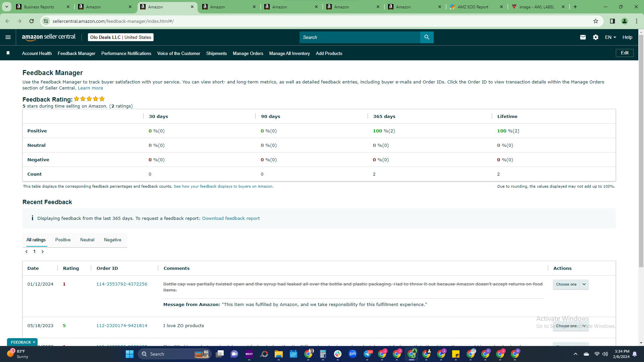Open a new browser tab

click(575, 7)
